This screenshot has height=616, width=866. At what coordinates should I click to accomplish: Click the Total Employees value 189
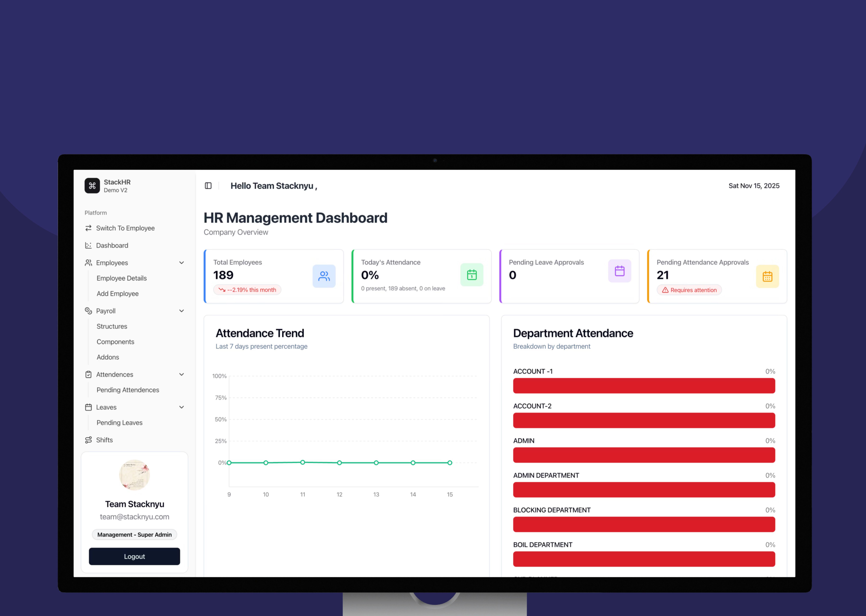click(223, 275)
